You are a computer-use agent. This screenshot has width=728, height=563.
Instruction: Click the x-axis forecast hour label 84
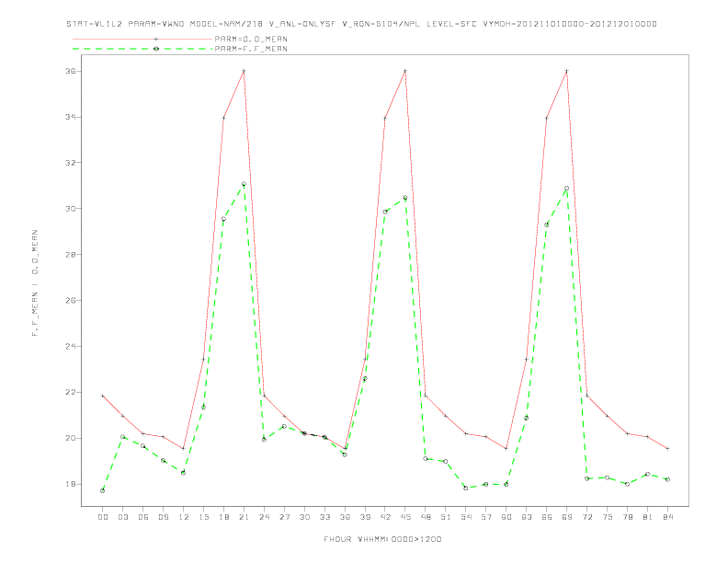tap(667, 517)
